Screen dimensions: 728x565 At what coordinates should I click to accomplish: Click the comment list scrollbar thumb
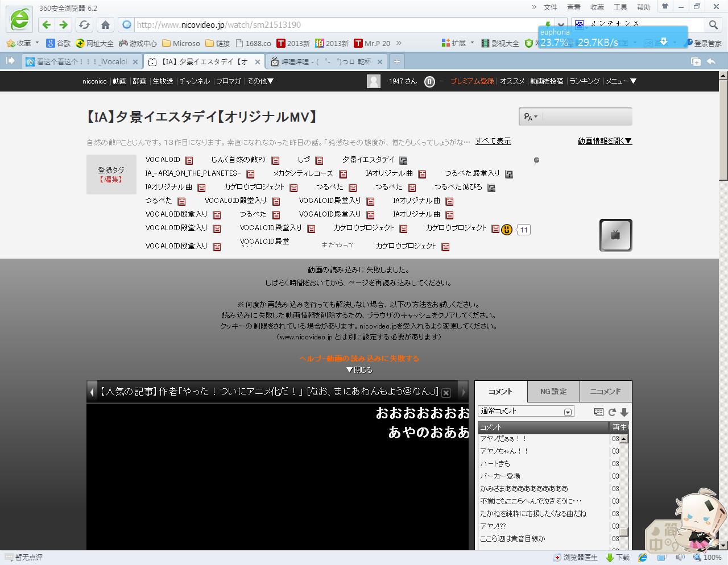(x=624, y=533)
